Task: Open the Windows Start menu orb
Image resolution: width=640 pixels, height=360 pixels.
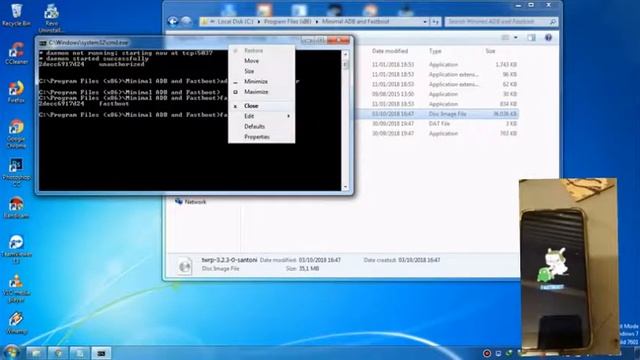Action: point(11,352)
